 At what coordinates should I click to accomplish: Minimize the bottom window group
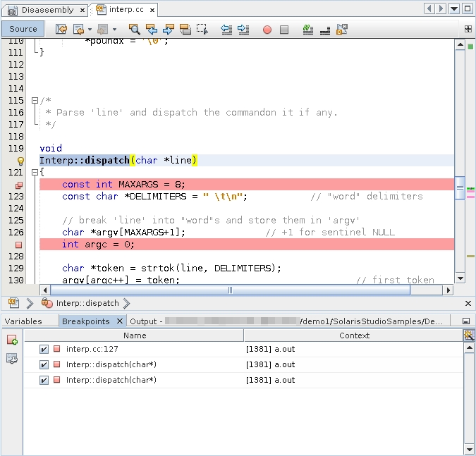pos(466,321)
